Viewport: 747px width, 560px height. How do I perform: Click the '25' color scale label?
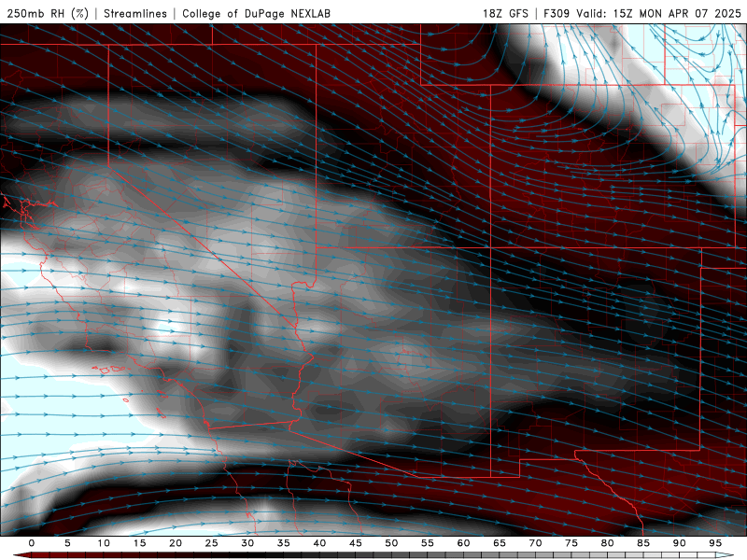(212, 543)
